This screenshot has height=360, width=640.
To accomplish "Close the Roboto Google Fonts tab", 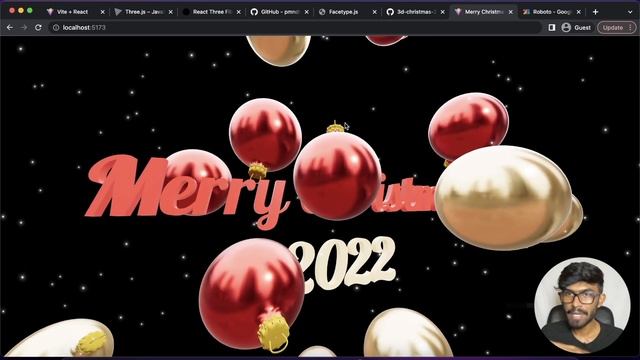I will [579, 12].
